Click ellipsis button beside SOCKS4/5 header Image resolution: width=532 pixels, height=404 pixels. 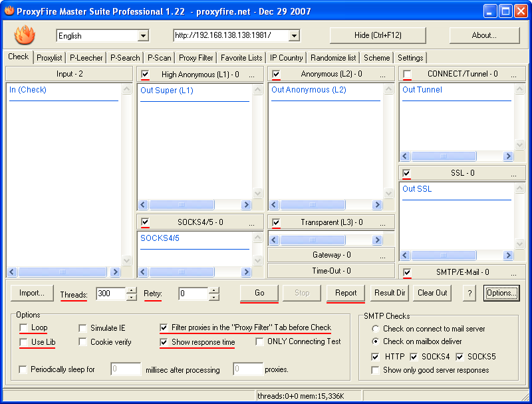pyautogui.click(x=251, y=223)
